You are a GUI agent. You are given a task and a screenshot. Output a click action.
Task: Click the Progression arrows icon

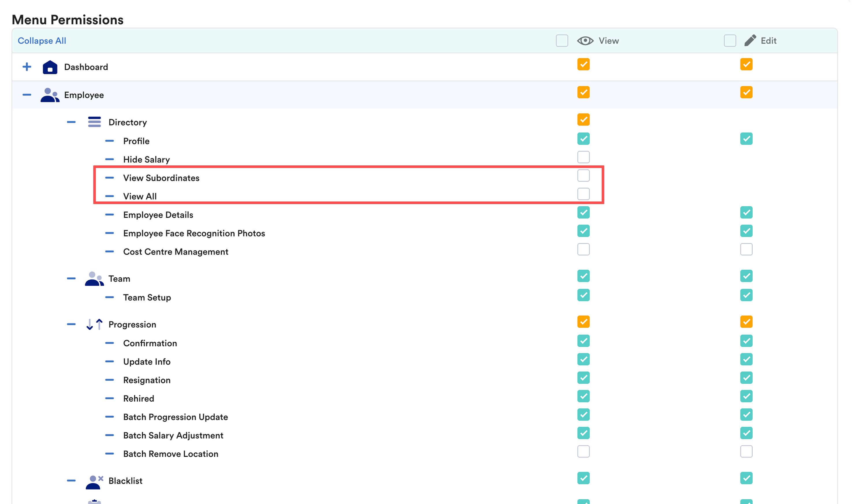click(x=94, y=324)
